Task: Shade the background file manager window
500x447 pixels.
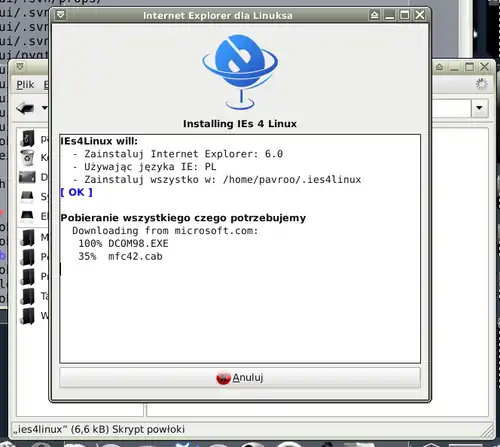Action: (x=439, y=67)
